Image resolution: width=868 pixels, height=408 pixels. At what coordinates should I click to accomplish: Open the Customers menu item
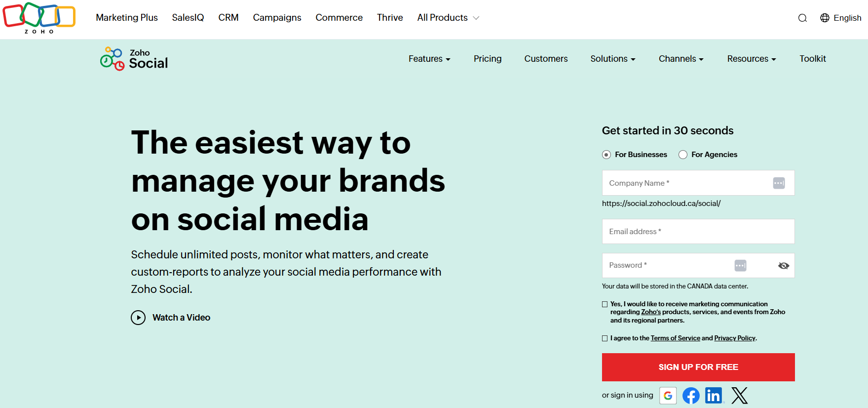[x=546, y=59]
